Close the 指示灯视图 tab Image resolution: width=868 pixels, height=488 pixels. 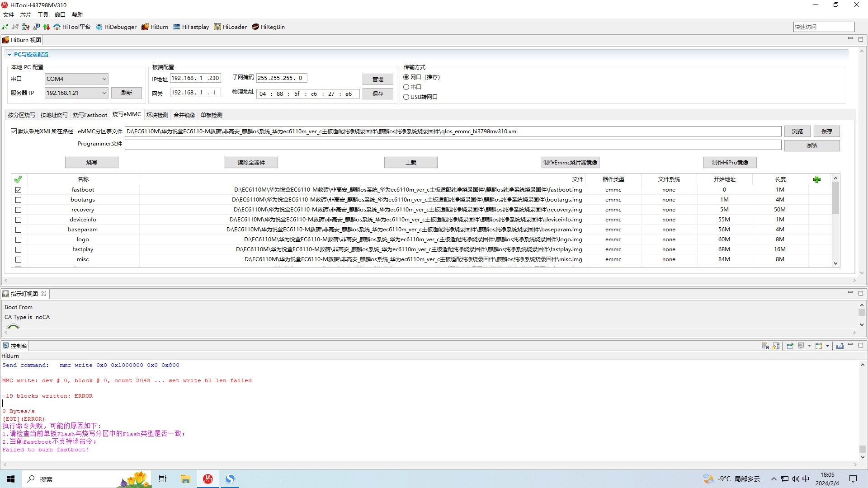(44, 294)
